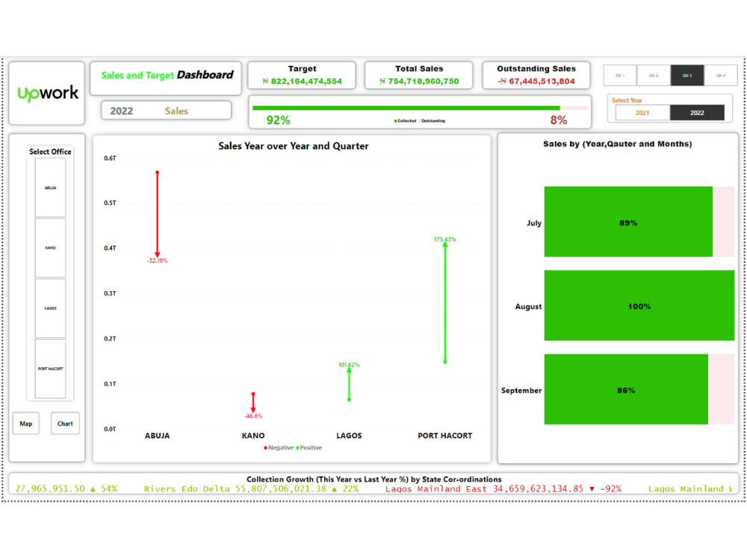Switch to the Qtr 4 quarter filter
The height and width of the screenshot is (560, 747).
[x=720, y=75]
